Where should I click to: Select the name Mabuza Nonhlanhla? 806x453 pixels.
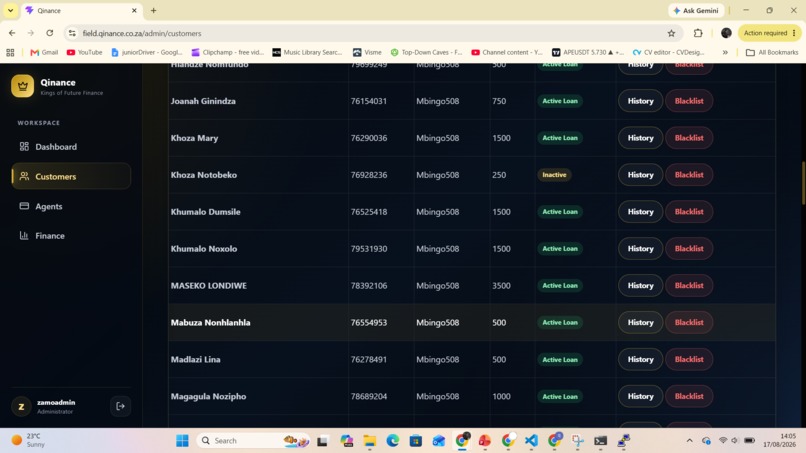[x=210, y=322]
